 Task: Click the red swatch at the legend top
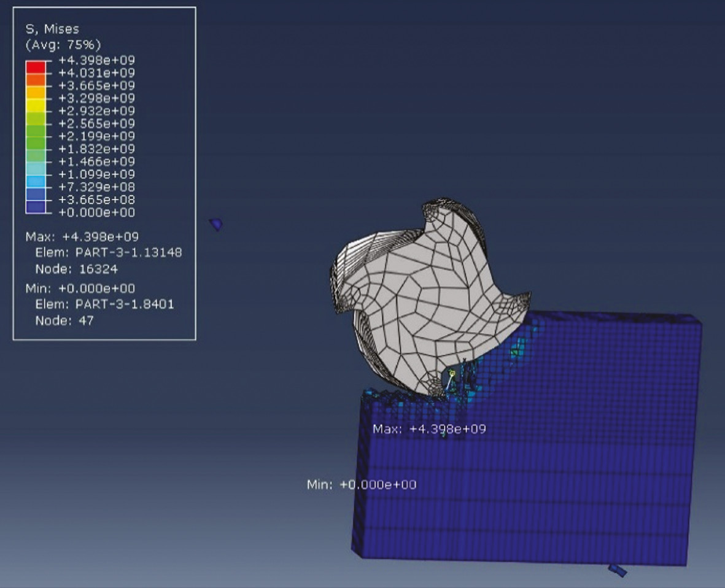(35, 66)
